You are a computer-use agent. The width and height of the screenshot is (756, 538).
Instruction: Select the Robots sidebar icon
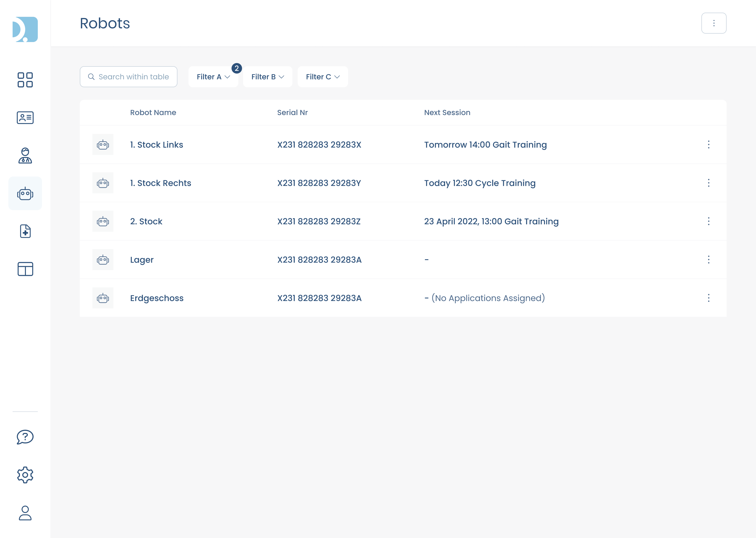click(x=25, y=193)
